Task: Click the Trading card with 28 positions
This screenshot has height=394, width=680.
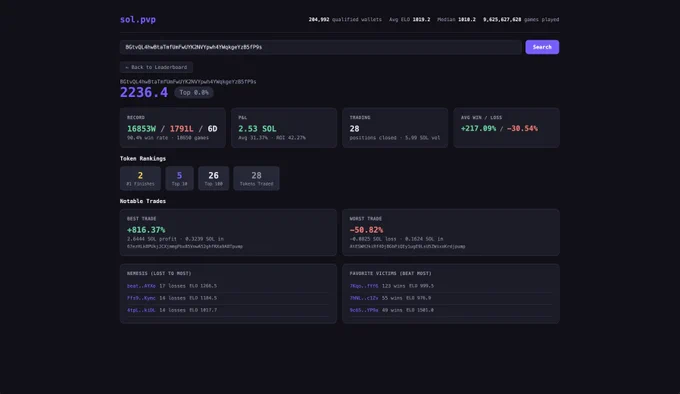Action: click(395, 128)
